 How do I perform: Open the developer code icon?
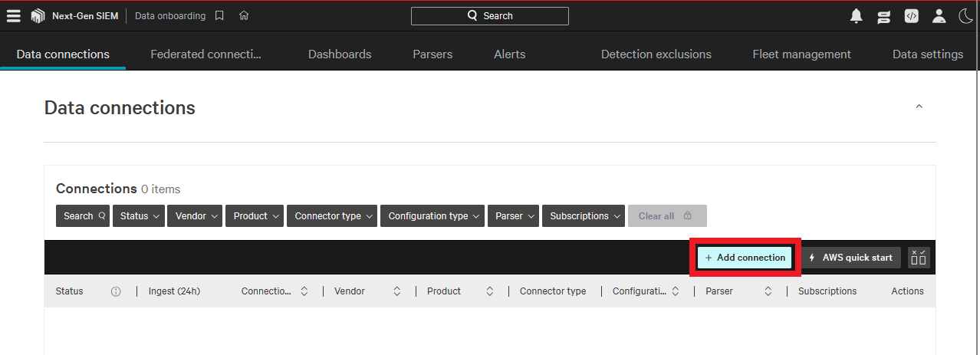click(911, 16)
